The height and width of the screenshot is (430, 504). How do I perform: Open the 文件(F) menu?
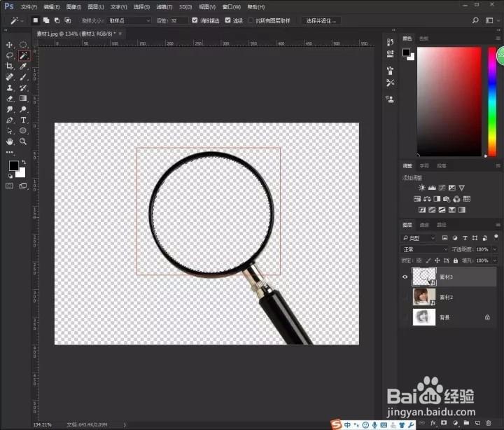pyautogui.click(x=29, y=7)
